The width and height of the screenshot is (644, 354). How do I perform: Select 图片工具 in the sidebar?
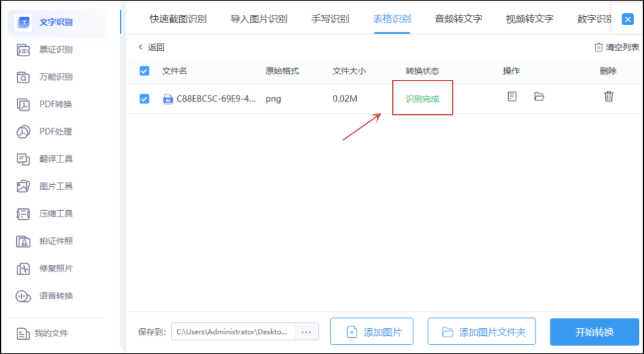[44, 186]
